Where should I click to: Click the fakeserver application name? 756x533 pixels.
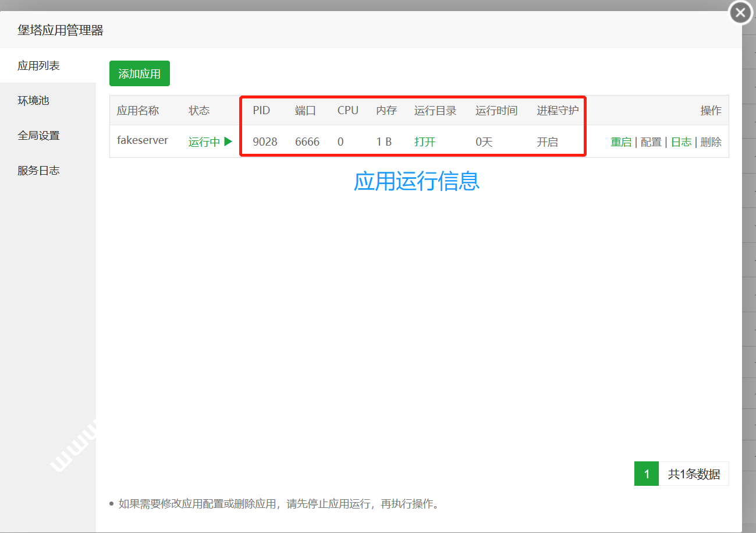coord(143,140)
